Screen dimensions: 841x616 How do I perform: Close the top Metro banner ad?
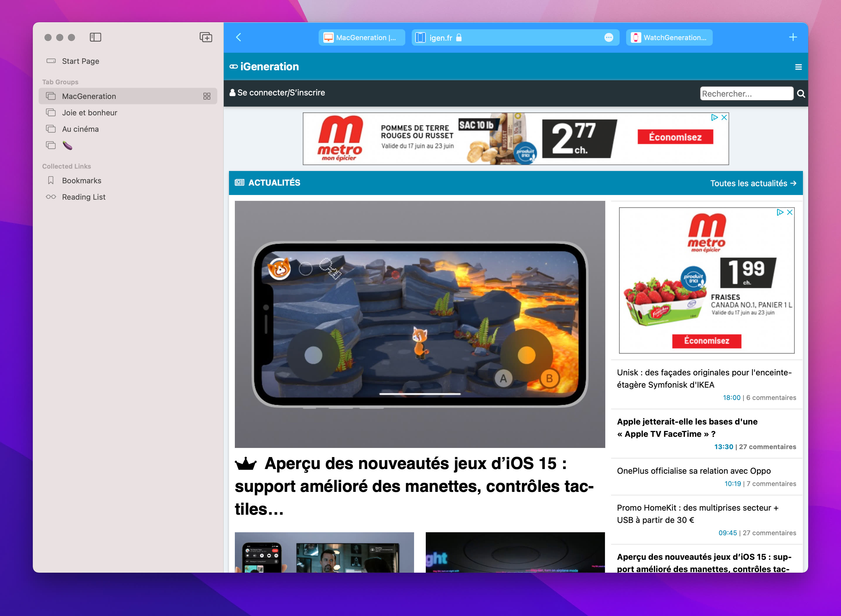click(724, 117)
